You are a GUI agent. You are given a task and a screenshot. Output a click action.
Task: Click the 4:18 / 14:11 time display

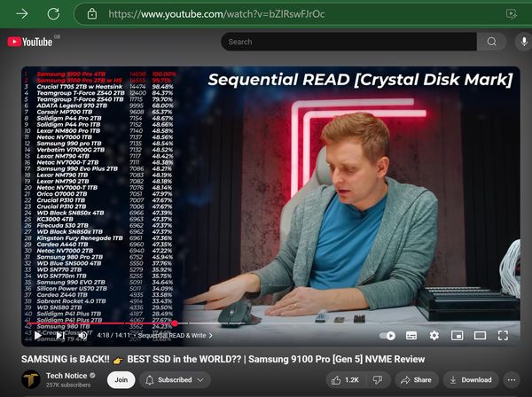click(113, 335)
